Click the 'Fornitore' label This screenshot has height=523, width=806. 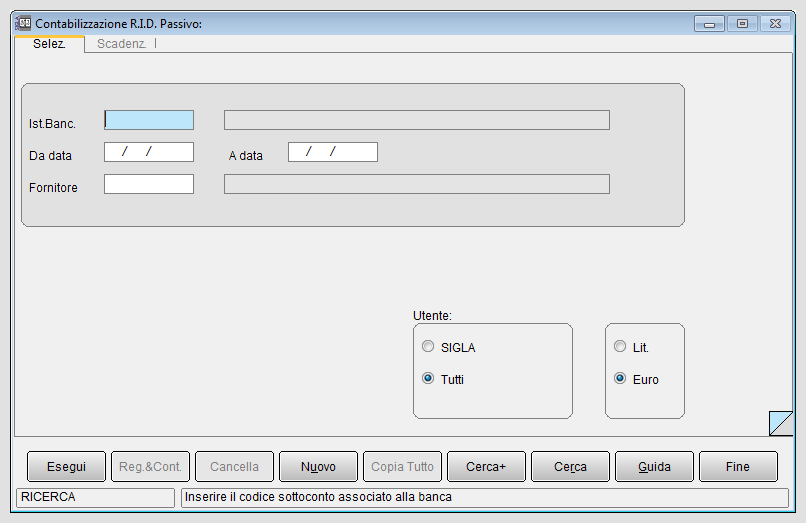pyautogui.click(x=53, y=188)
